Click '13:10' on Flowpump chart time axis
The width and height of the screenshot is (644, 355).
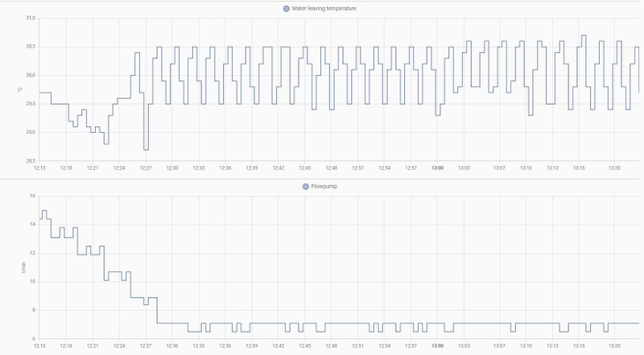526,346
